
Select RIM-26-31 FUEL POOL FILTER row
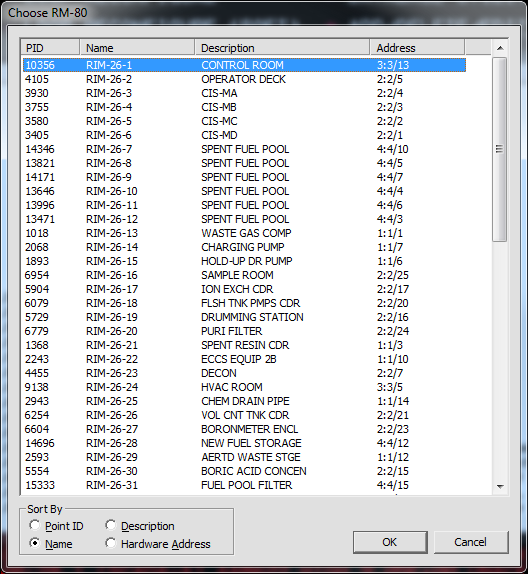tap(244, 485)
